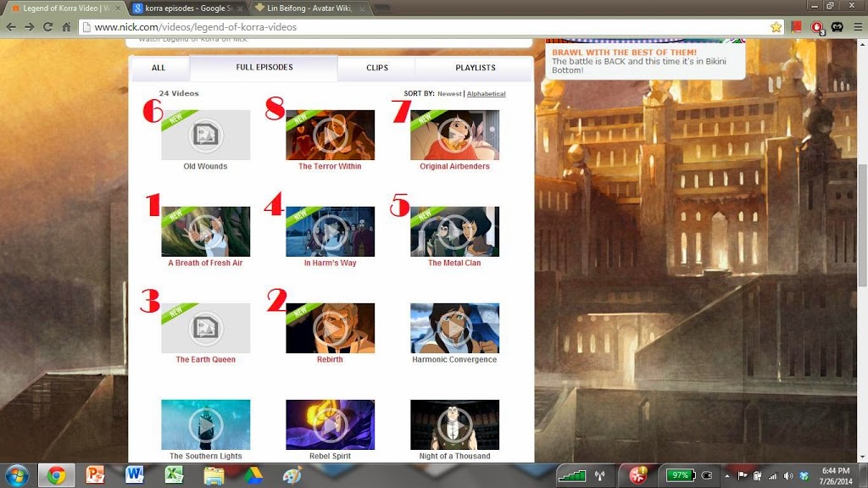Play The Terror Within episode thumbnail
The image size is (868, 488).
click(330, 135)
